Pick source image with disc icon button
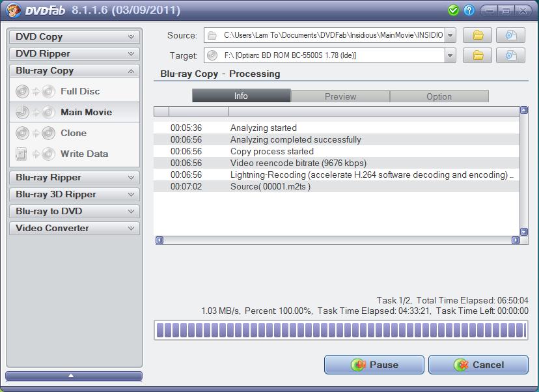Viewport: 539px width, 392px height. coord(510,35)
